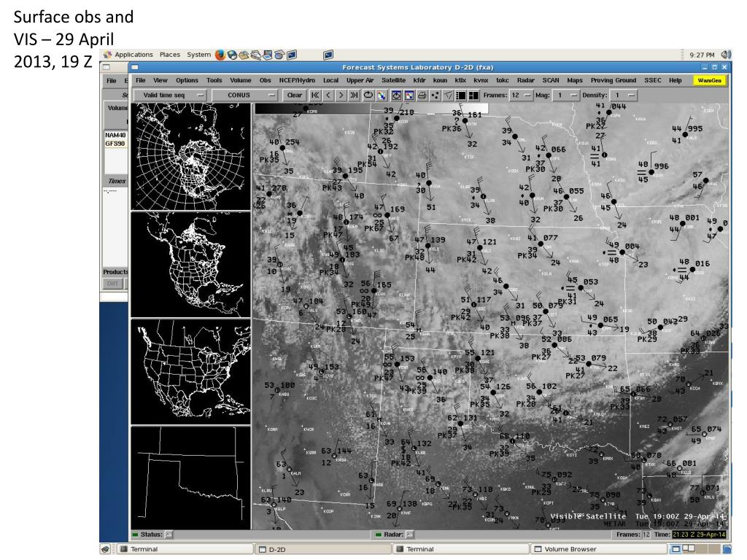The height and width of the screenshot is (560, 747).
Task: Print the display with the printer icon
Action: 422,96
